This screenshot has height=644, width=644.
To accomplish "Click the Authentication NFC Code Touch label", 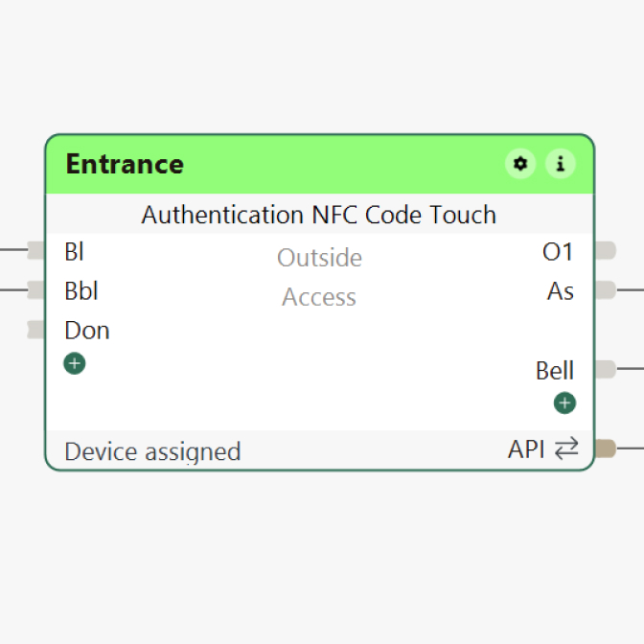I will tap(319, 215).
